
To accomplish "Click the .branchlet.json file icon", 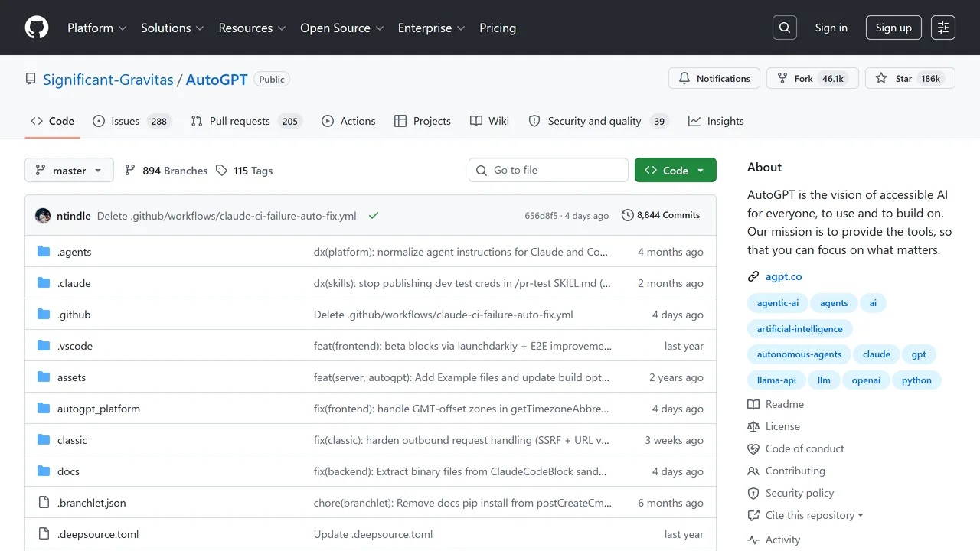I will [44, 503].
